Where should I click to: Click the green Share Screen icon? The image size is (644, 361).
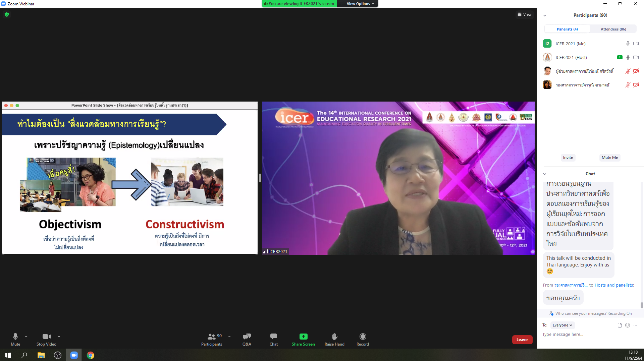pyautogui.click(x=303, y=337)
